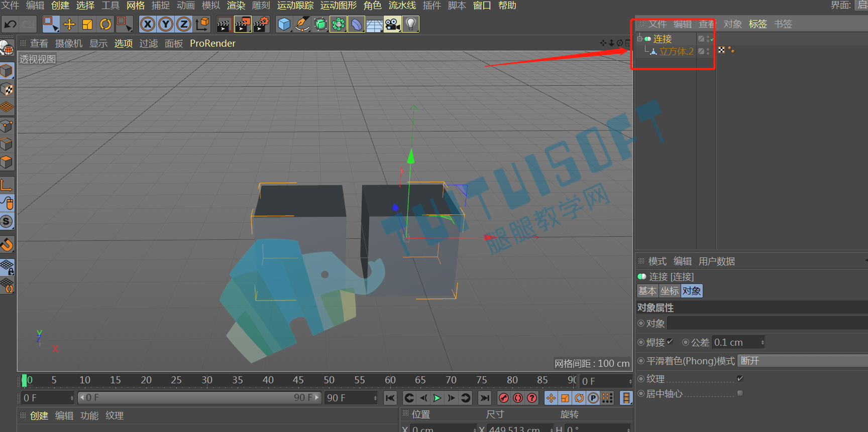
Task: Click the Undo arrow icon
Action: pyautogui.click(x=10, y=24)
